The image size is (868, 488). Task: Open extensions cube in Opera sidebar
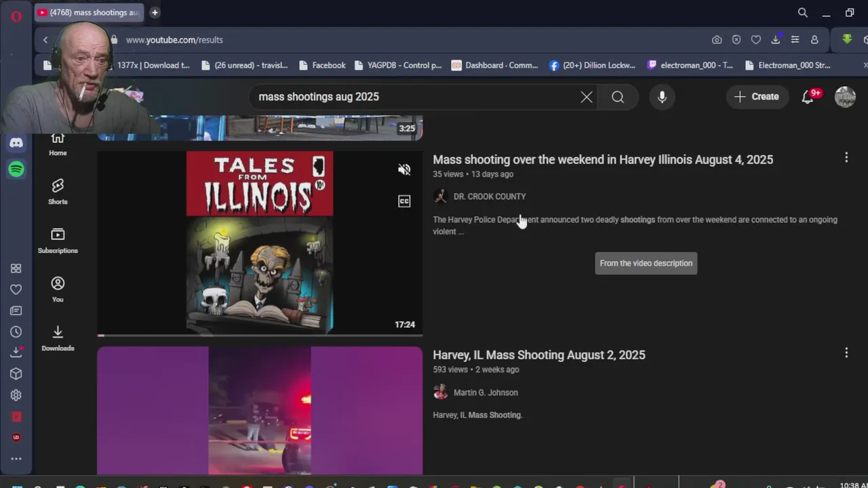click(16, 373)
